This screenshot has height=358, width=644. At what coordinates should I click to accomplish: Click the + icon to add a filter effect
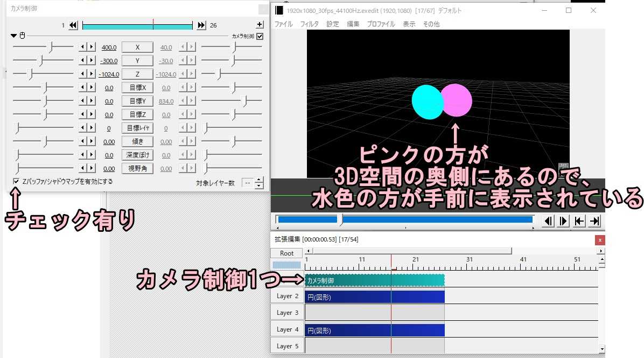259,24
